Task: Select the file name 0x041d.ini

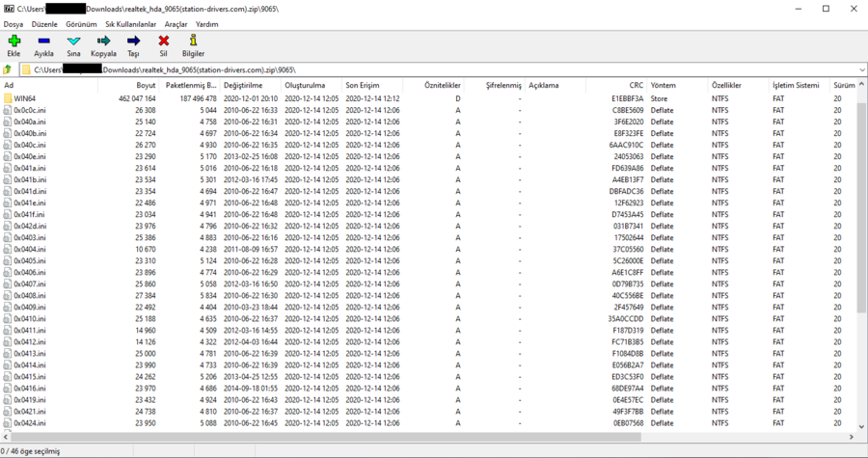Action: tap(31, 191)
